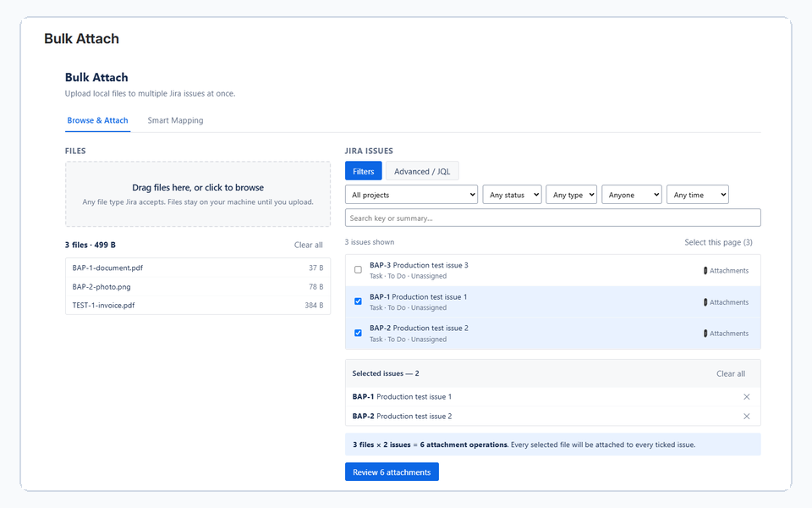The image size is (812, 508).
Task: Open the All projects dropdown
Action: pos(411,195)
